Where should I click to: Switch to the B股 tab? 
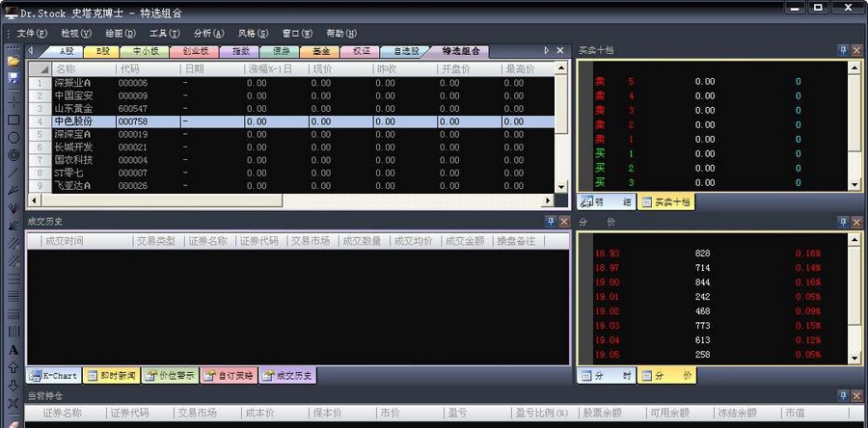(103, 51)
